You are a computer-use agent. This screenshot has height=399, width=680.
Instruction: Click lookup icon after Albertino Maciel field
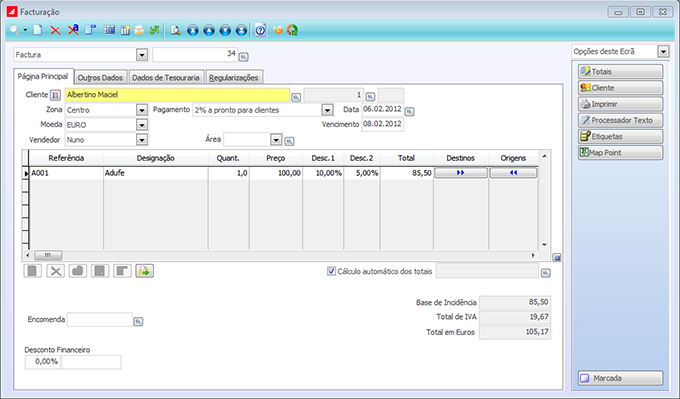coord(296,97)
